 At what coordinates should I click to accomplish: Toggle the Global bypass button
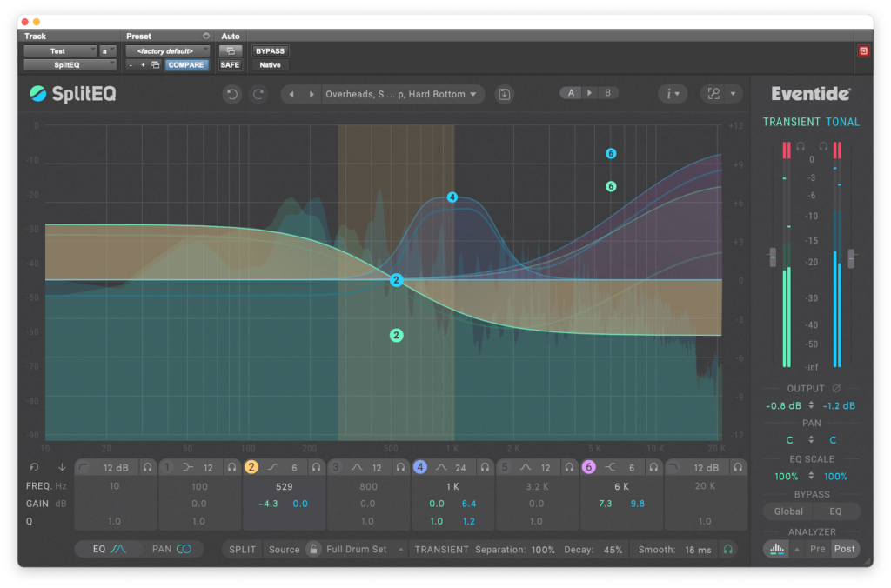(x=788, y=511)
